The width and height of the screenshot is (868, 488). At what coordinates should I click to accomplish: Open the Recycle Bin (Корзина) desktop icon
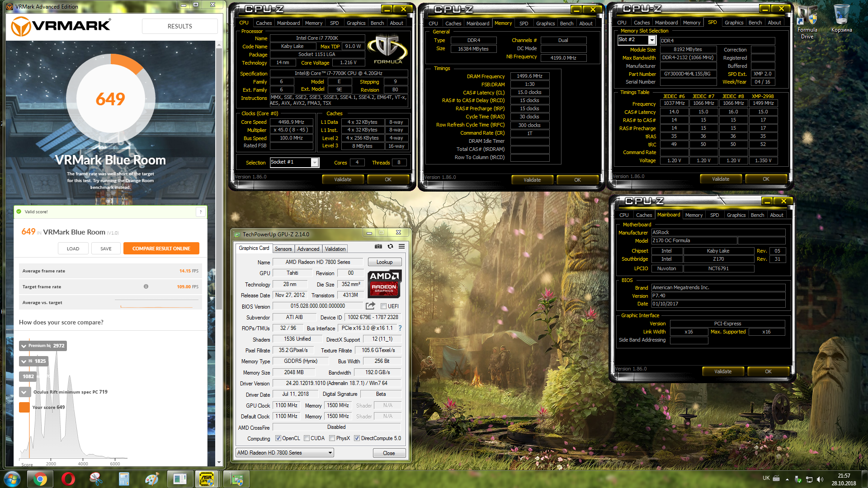(x=841, y=19)
